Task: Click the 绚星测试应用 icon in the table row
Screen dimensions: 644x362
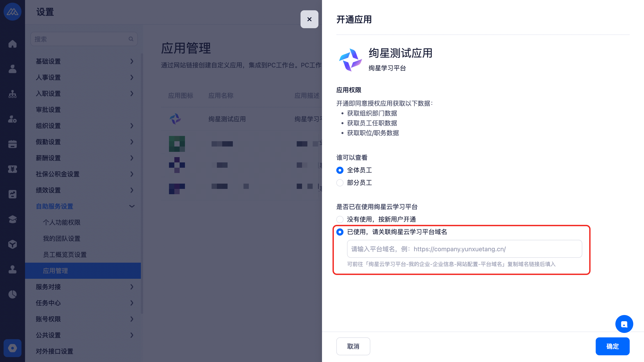Action: click(x=176, y=119)
